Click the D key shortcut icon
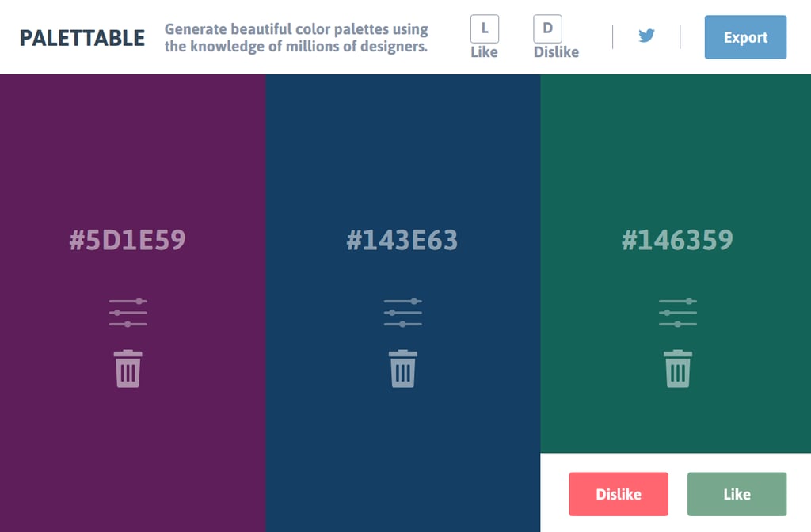The height and width of the screenshot is (532, 811). (548, 28)
